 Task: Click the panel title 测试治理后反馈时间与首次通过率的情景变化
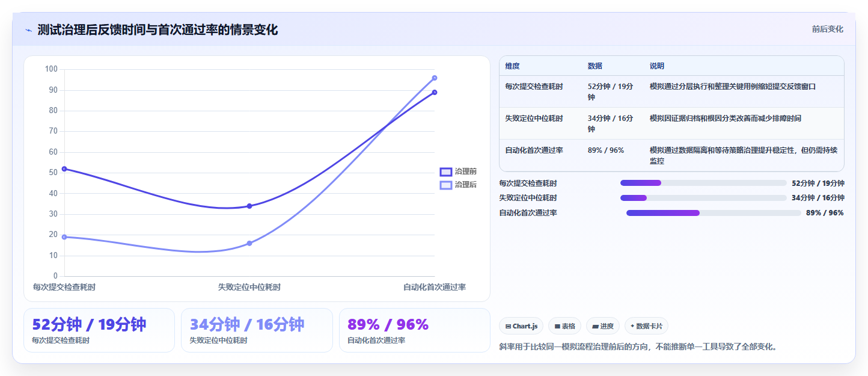(x=157, y=30)
